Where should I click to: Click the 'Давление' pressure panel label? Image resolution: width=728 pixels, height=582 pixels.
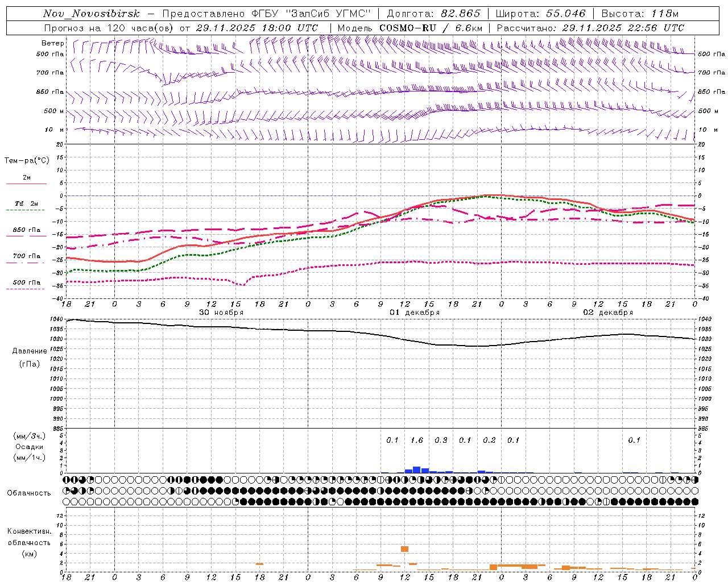30,351
